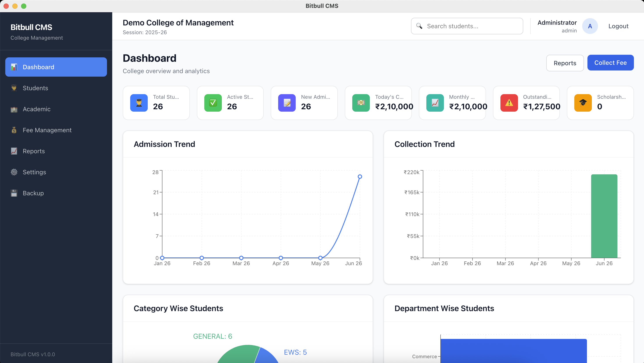This screenshot has width=644, height=363.
Task: Click the Today's Collection banknote icon
Action: pyautogui.click(x=361, y=103)
